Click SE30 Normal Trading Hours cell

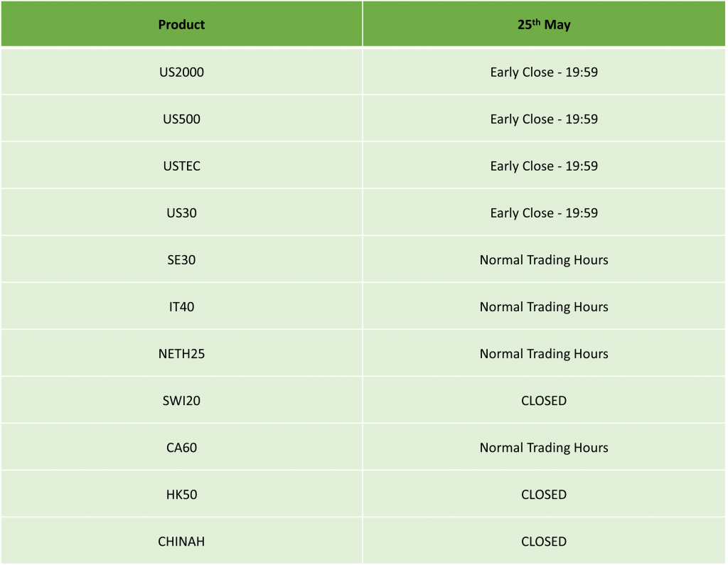pos(544,259)
